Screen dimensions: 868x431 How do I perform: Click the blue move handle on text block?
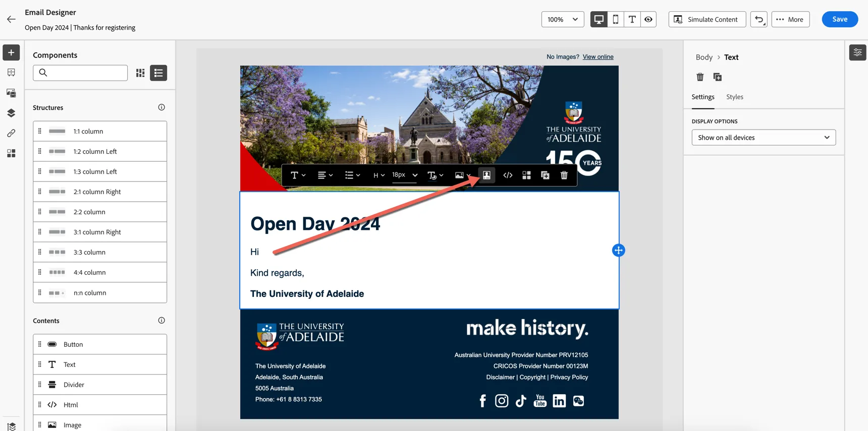click(618, 251)
